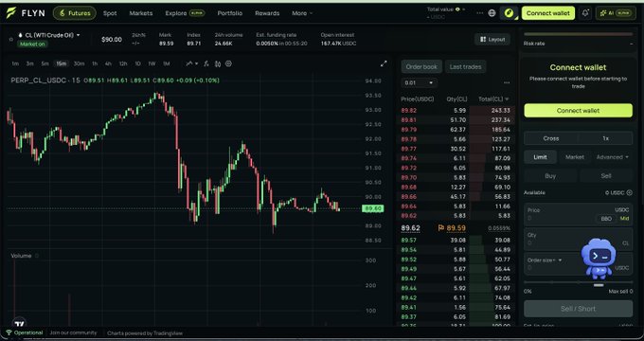
Task: Click the order size percentage slider
Action: [579, 282]
